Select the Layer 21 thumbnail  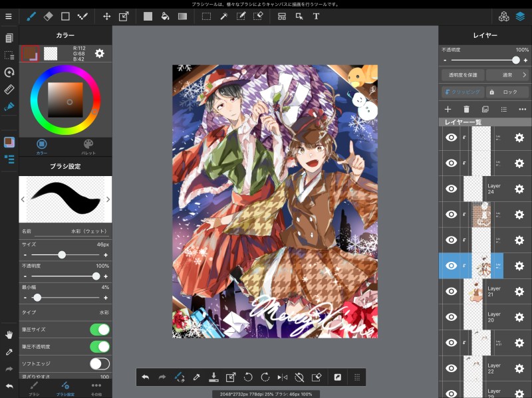click(473, 292)
